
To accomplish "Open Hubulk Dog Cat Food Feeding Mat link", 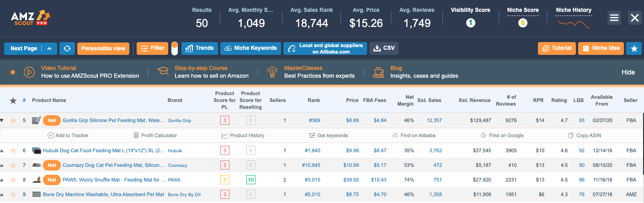I will (104, 150).
